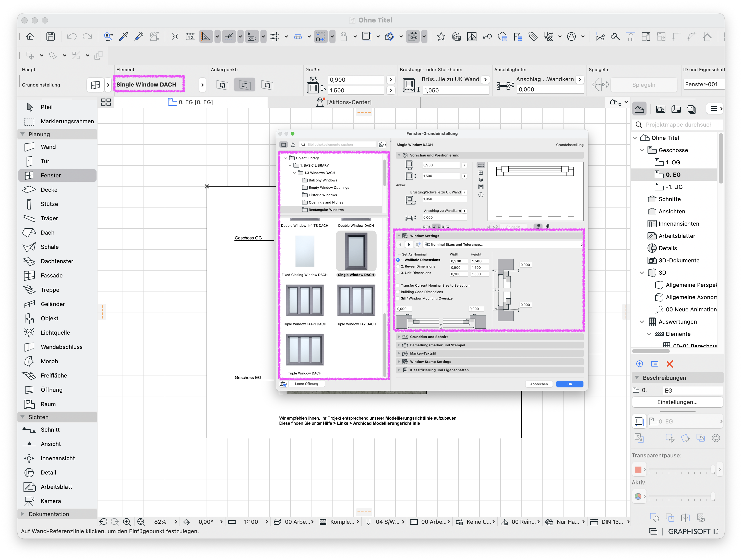The height and width of the screenshot is (560, 742).
Task: Click the Fenster-001 ID field
Action: [703, 84]
